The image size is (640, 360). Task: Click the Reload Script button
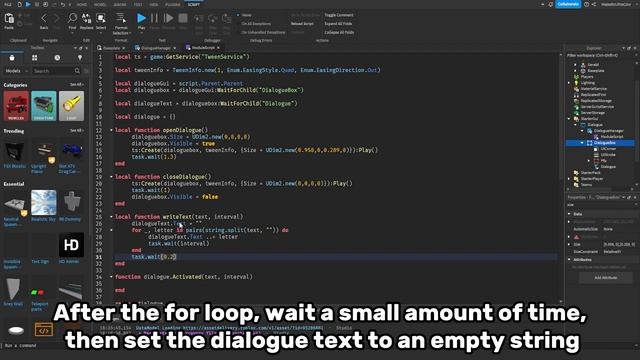302,24
